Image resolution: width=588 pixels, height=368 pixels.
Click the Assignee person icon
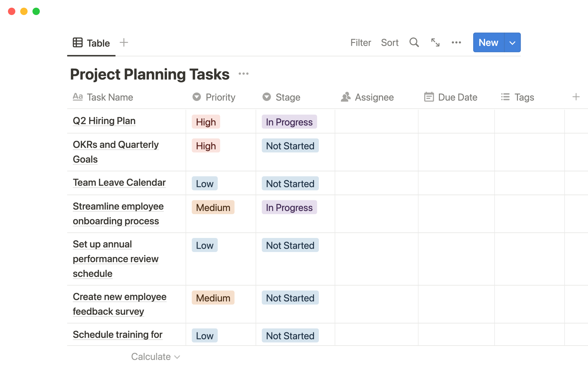(345, 97)
